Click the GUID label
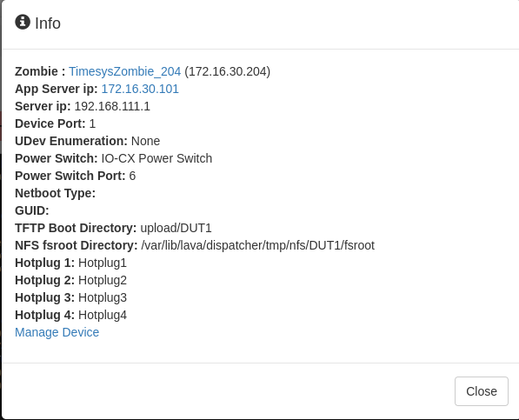The image size is (519, 420). point(32,210)
